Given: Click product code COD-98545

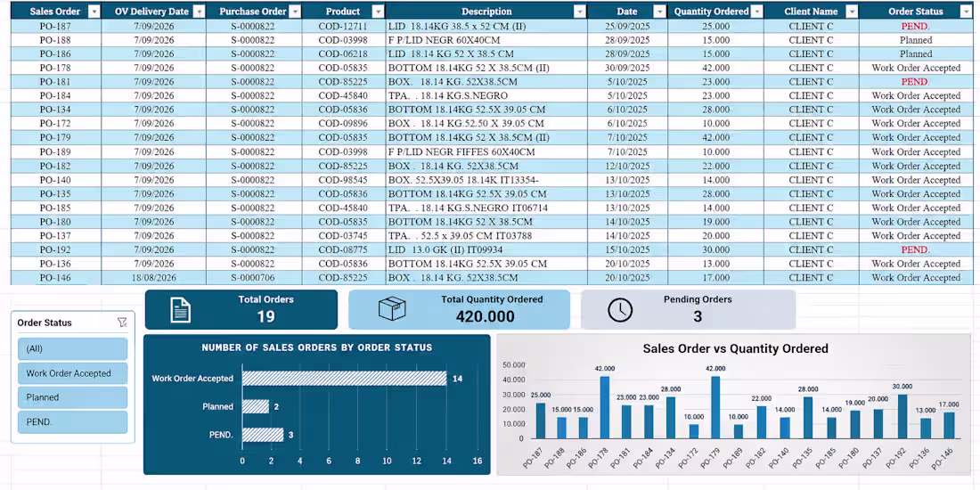Looking at the screenshot, I should 342,180.
